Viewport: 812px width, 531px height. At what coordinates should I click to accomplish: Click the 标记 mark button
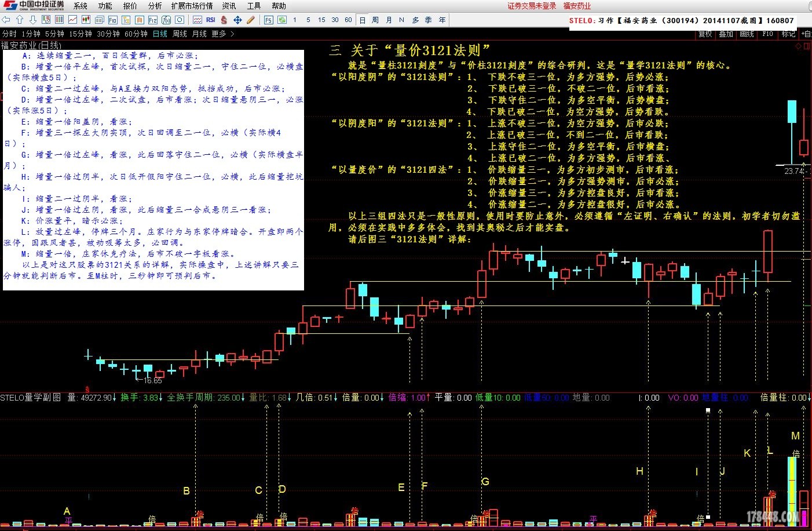788,34
